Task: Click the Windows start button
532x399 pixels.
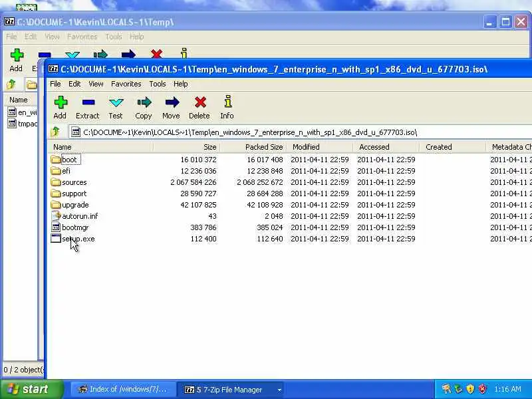Action: [32, 389]
